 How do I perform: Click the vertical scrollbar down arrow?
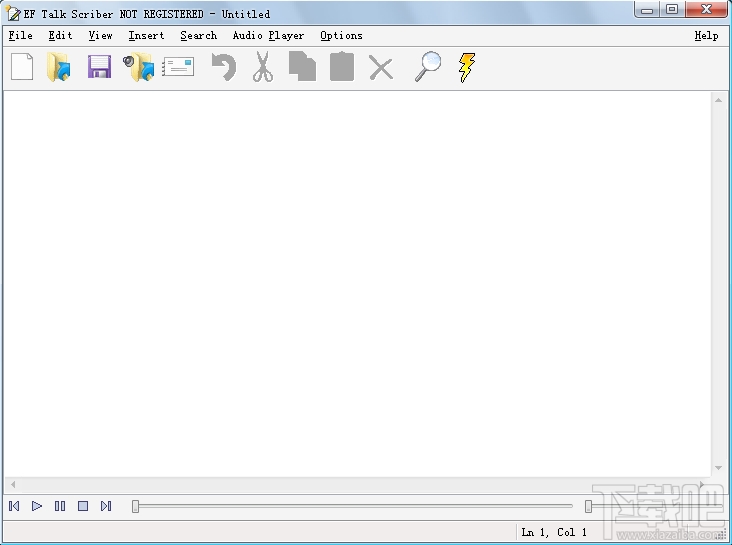point(718,468)
